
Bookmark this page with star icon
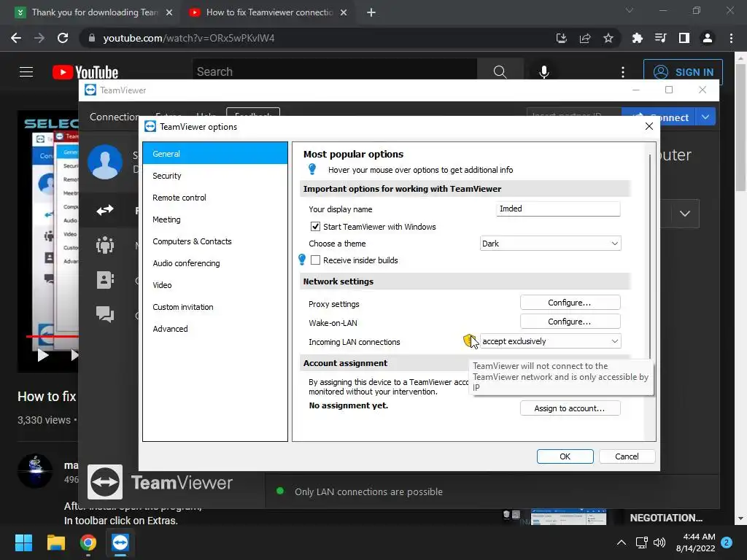608,38
